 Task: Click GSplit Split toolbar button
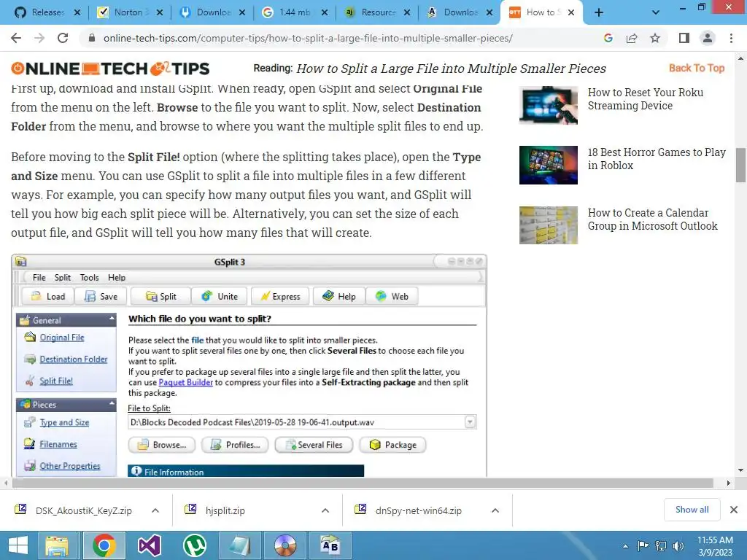[x=160, y=296]
